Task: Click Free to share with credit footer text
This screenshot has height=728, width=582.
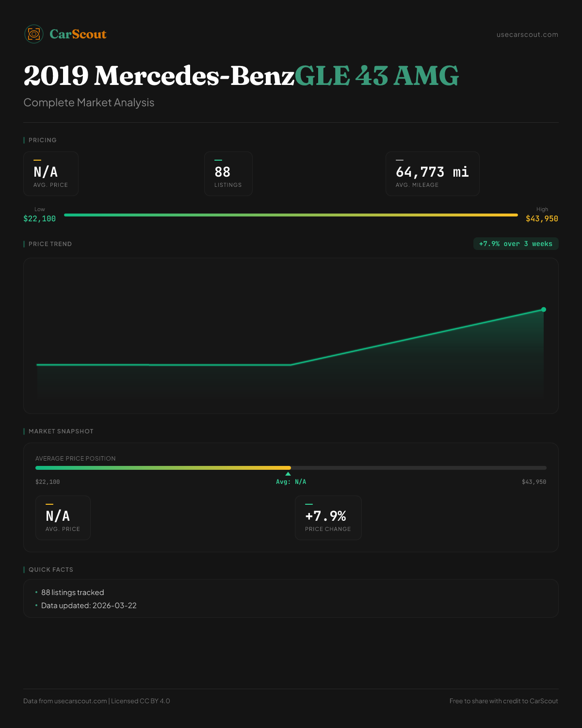Action: click(x=503, y=701)
